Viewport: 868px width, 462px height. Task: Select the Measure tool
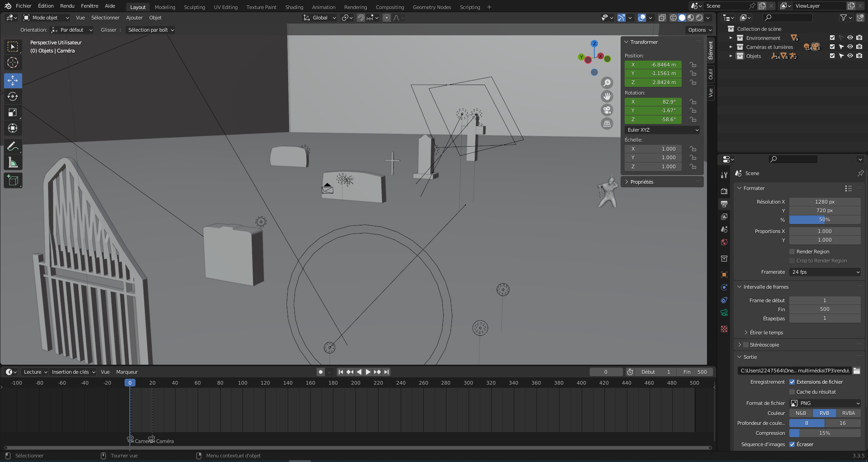pyautogui.click(x=13, y=162)
